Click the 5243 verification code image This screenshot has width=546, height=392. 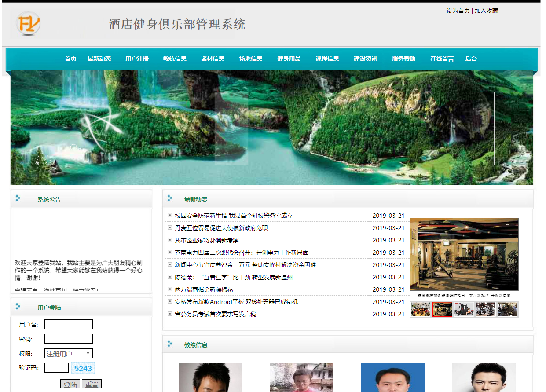pos(83,367)
